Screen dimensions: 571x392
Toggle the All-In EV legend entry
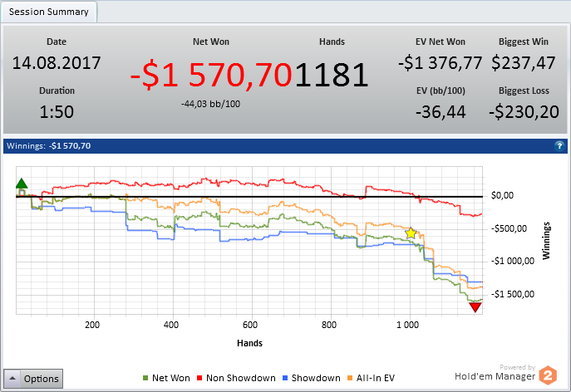coord(371,378)
